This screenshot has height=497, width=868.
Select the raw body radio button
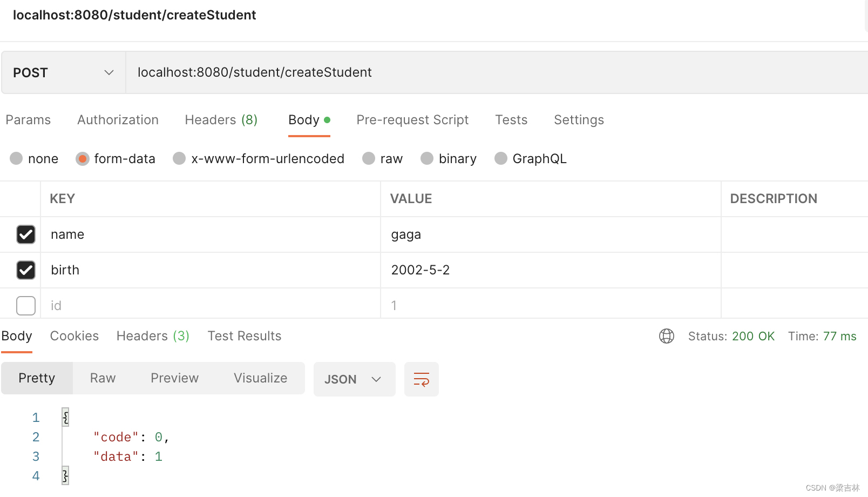click(369, 158)
